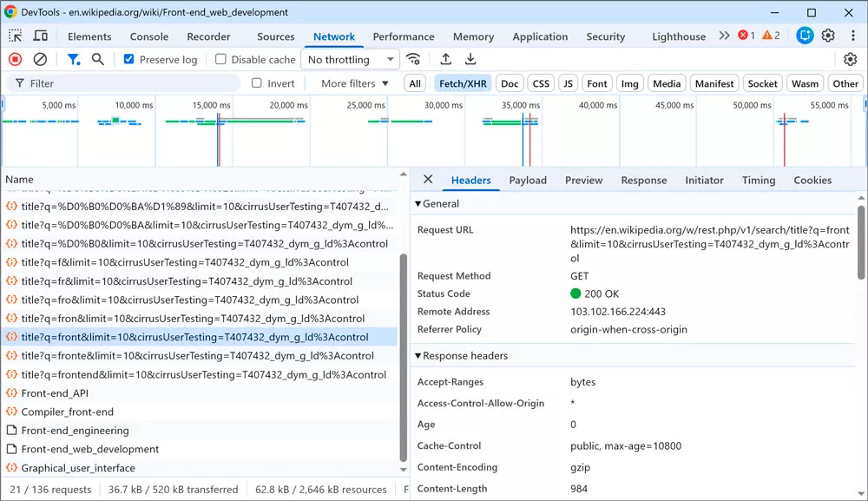Open the Preview tab
Viewport: 868px width, 501px height.
[x=583, y=180]
